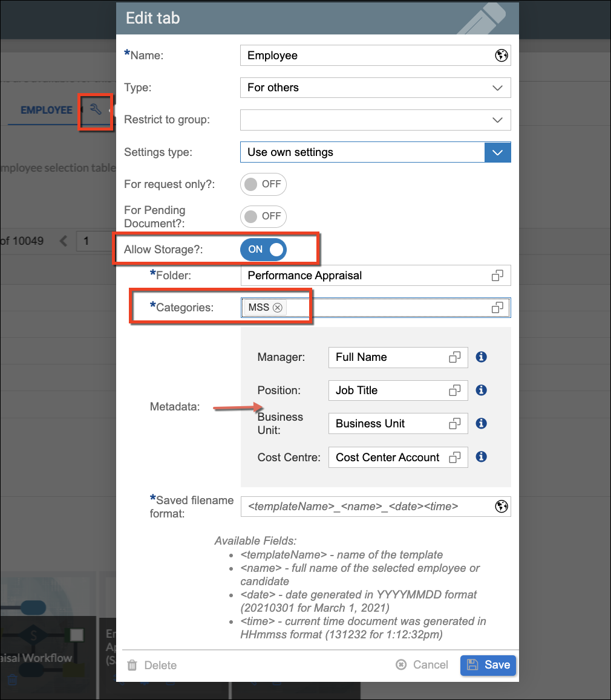Remove the MSS category tag
Screen dimensions: 611x700
pyautogui.click(x=278, y=308)
